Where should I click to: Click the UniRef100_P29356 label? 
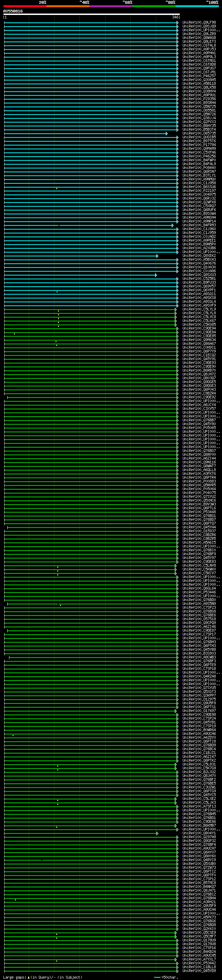pyautogui.click(x=199, y=99)
